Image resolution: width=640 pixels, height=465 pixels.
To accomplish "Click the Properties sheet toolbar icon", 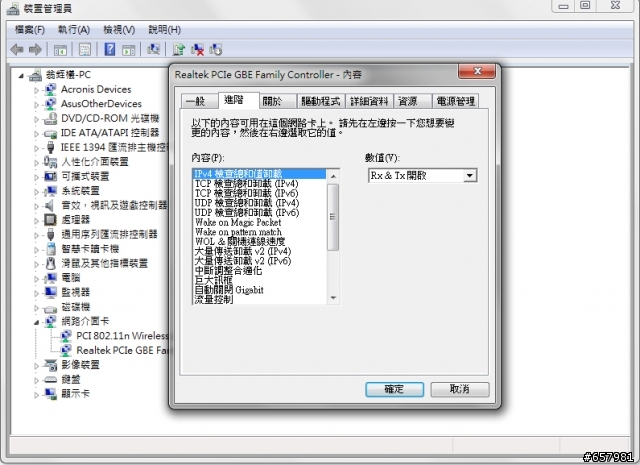I will 84,50.
